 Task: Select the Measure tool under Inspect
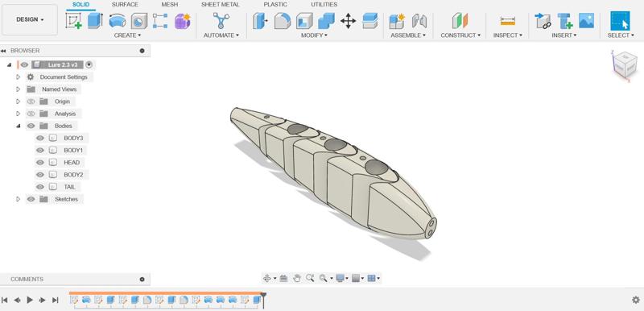coord(508,20)
